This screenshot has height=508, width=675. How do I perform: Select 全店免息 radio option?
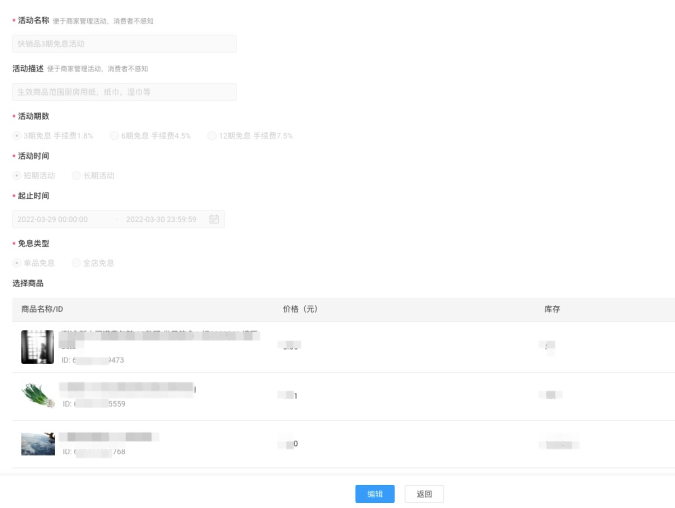point(76,263)
